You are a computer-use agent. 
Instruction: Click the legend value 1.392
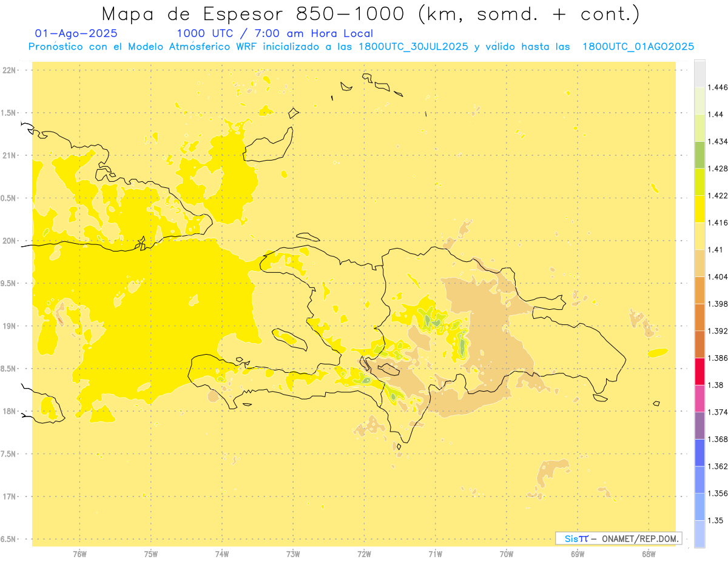coord(717,331)
